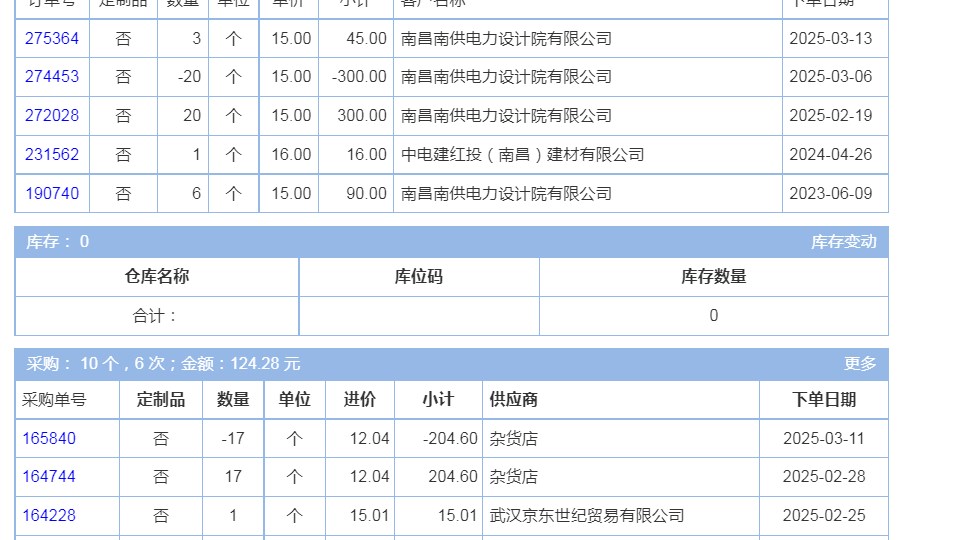
Task: Click the 进价 column header
Action: coord(360,400)
